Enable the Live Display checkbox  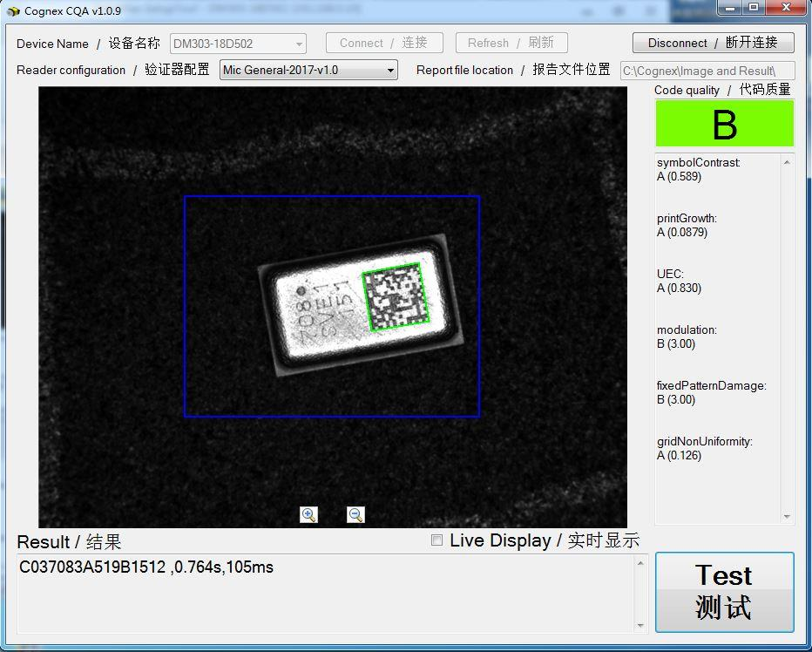point(437,540)
